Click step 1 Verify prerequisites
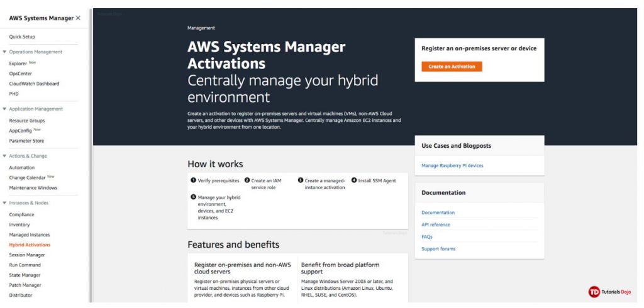The image size is (644, 308). (x=215, y=180)
